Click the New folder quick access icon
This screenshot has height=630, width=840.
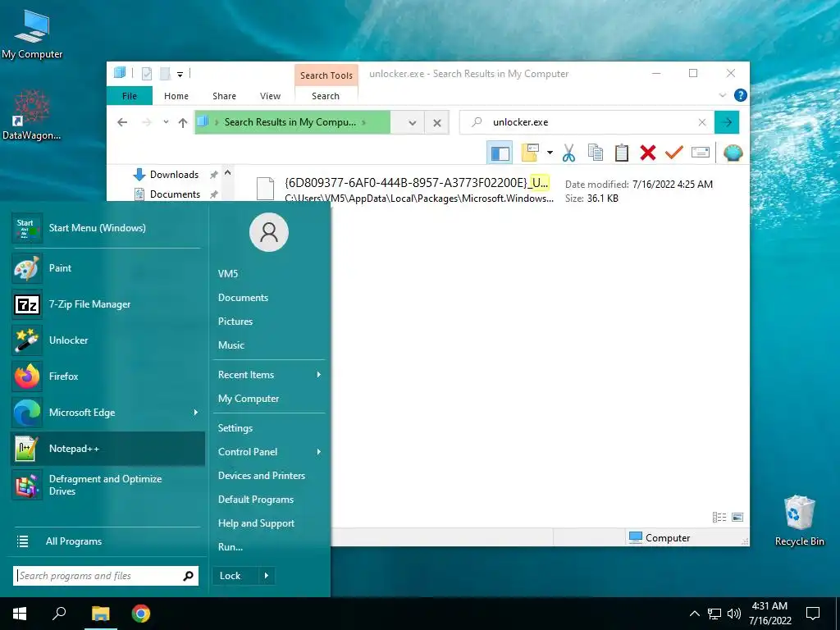(x=165, y=74)
